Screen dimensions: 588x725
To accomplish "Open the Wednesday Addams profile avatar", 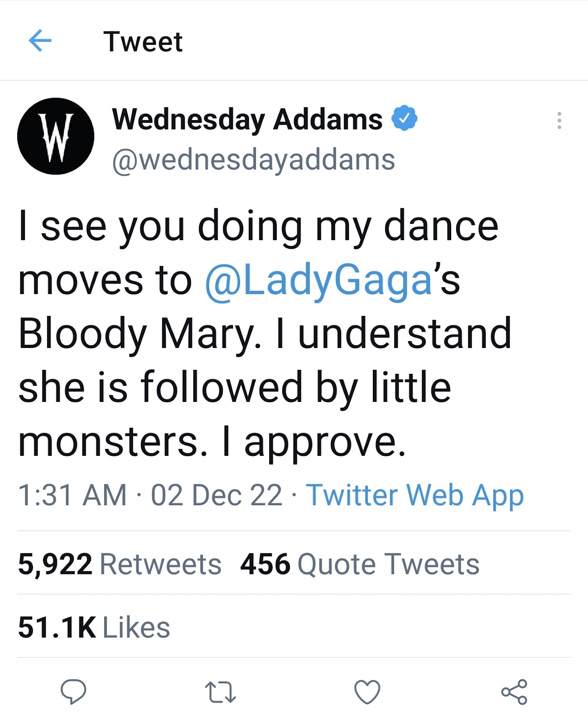I will click(x=56, y=136).
